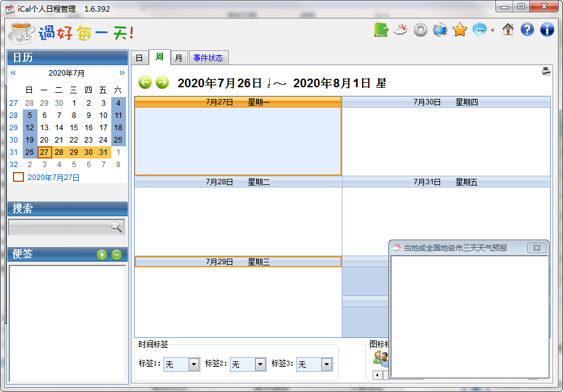Add a sticky note with the green plus
Image resolution: width=563 pixels, height=392 pixels.
[x=102, y=255]
